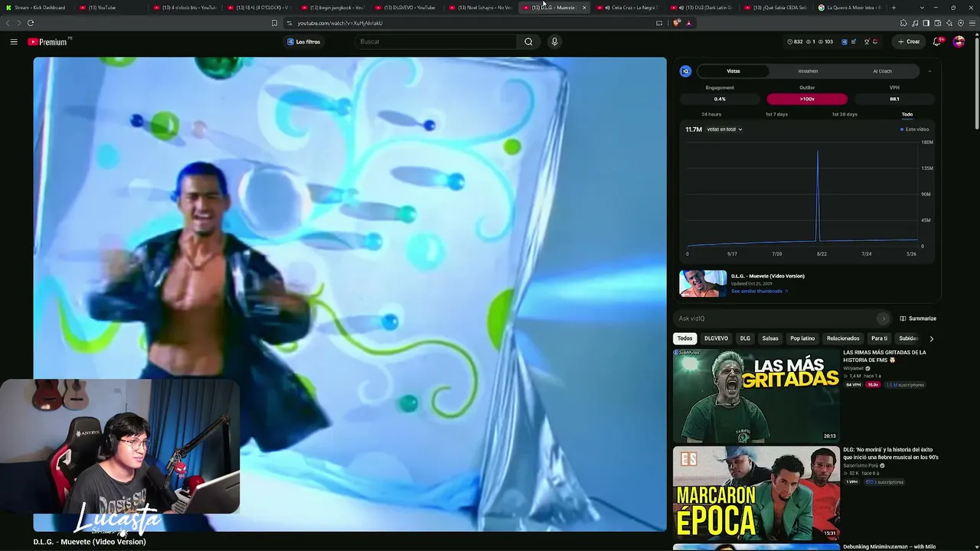The width and height of the screenshot is (980, 551).
Task: Collapse the vidIQ panel with chevron
Action: point(929,71)
